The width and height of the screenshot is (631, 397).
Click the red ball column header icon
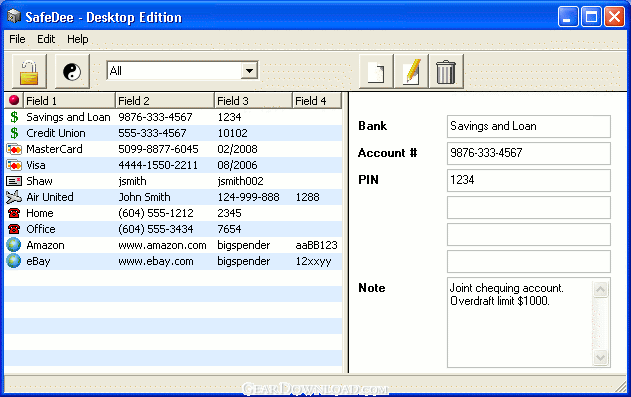tap(14, 100)
